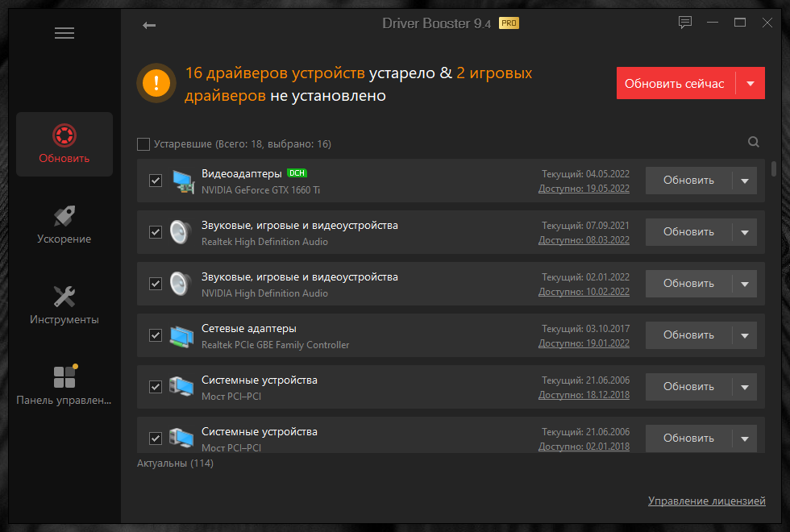Click the NVIDIA GeForce GTX 1660 Ti device icon
This screenshot has width=790, height=532.
click(x=182, y=181)
